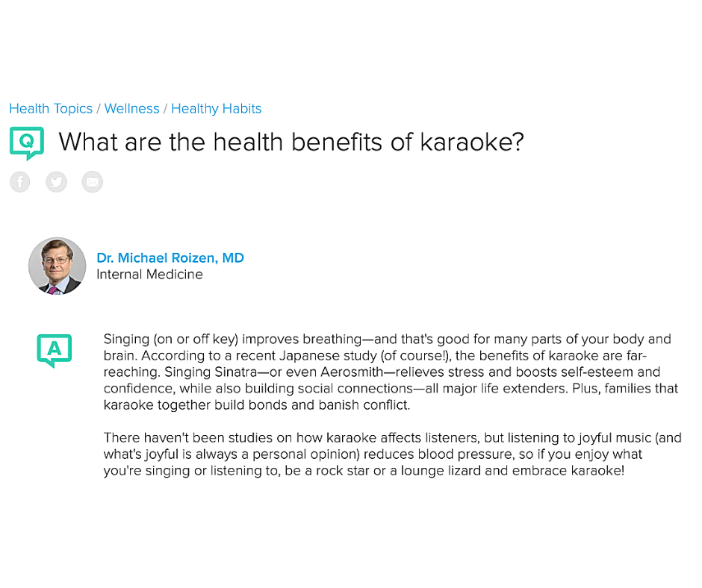Click Dr. Roizen's circular profile photo

click(58, 266)
